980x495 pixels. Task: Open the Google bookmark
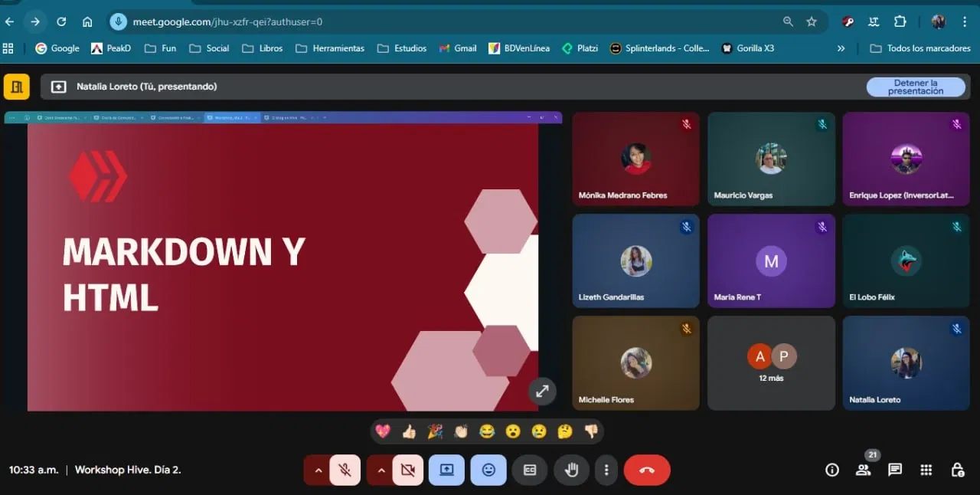(57, 48)
